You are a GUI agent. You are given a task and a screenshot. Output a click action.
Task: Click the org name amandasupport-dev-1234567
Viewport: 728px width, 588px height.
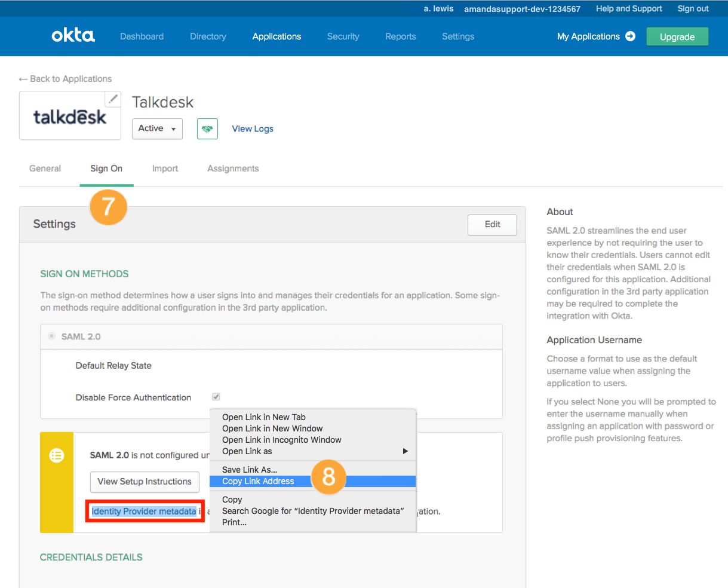pos(522,9)
